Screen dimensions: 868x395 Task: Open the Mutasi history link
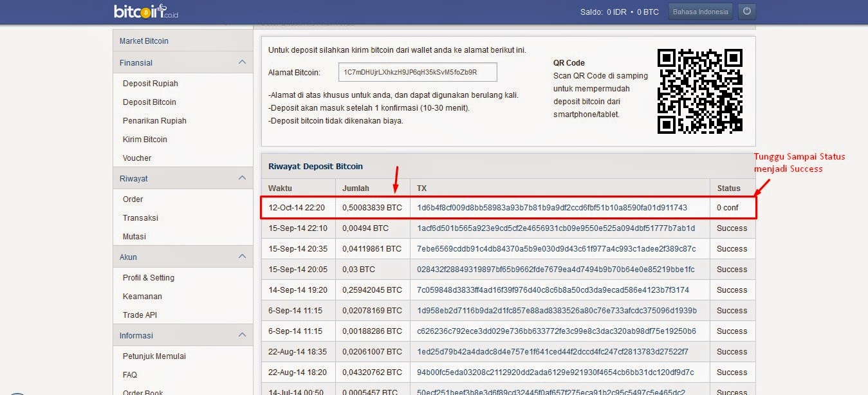tap(134, 237)
